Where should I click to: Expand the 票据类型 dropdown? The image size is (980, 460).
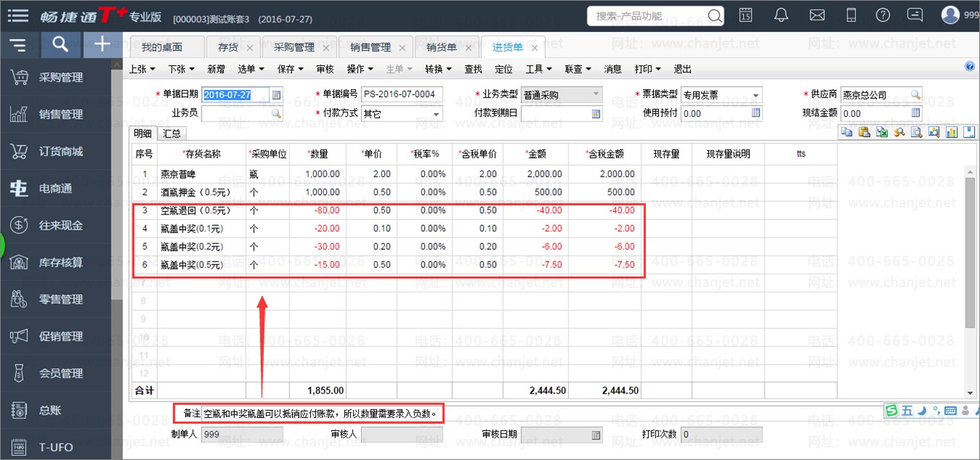pos(756,95)
